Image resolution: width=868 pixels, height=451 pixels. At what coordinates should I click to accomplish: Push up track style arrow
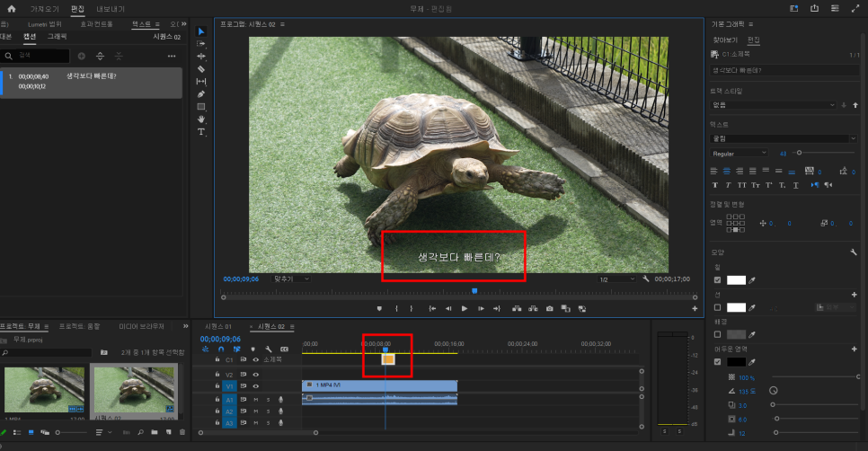tap(855, 105)
